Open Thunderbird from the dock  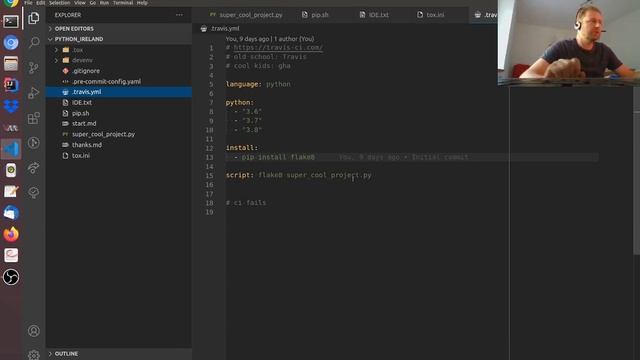pyautogui.click(x=11, y=213)
